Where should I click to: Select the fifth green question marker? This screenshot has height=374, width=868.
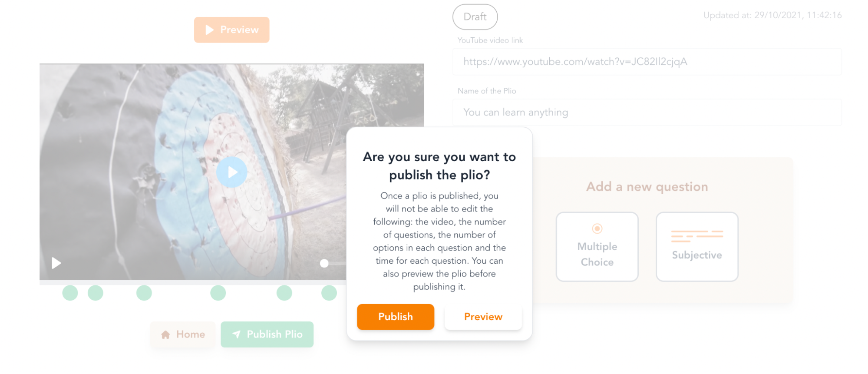point(284,293)
